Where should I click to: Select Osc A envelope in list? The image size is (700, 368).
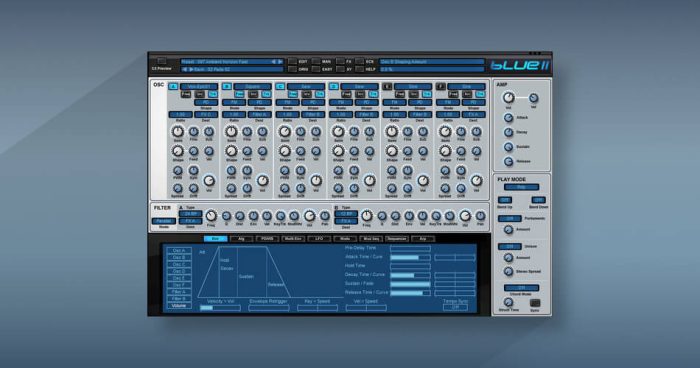pos(179,251)
